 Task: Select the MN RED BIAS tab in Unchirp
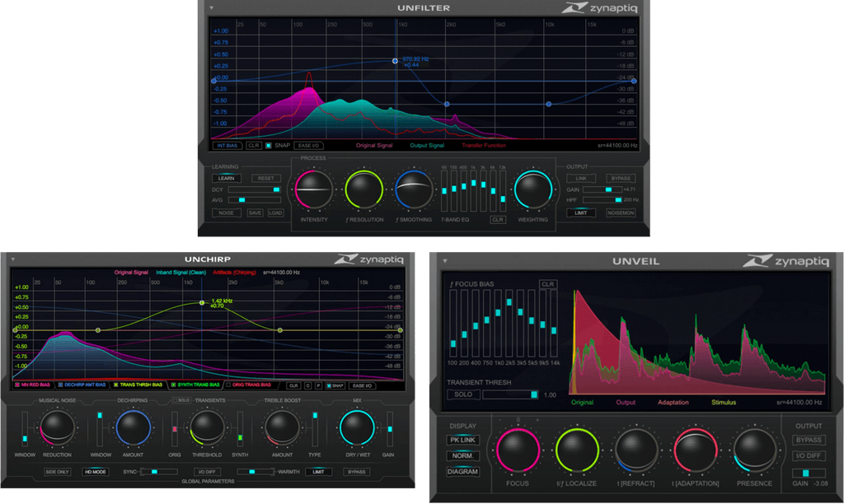point(32,385)
